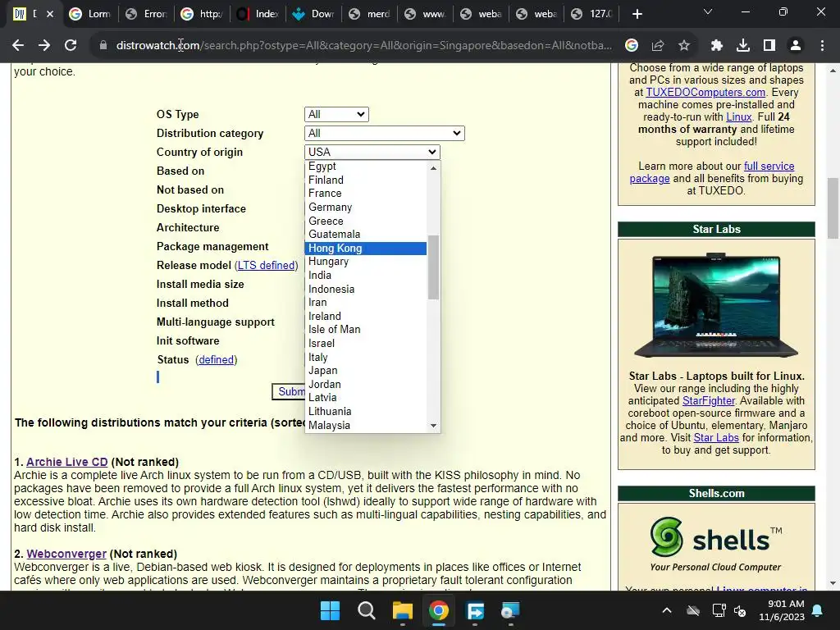This screenshot has height=630, width=840.
Task: Open File Explorer from taskbar
Action: (x=402, y=610)
